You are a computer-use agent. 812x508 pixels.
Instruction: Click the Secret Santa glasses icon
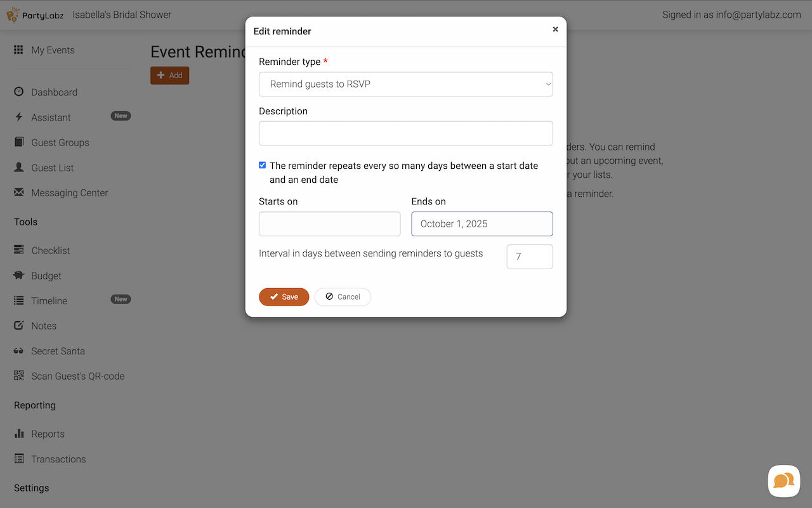coord(19,351)
